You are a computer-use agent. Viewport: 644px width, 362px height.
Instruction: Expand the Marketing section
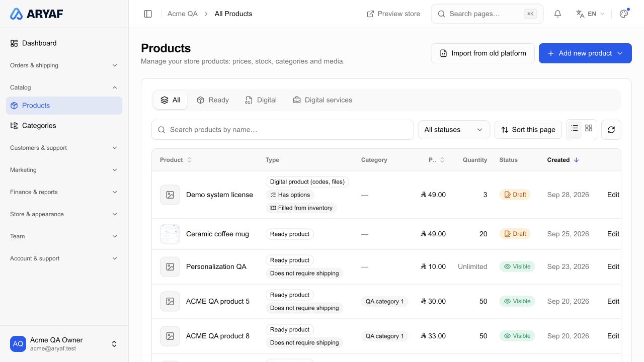tap(64, 170)
